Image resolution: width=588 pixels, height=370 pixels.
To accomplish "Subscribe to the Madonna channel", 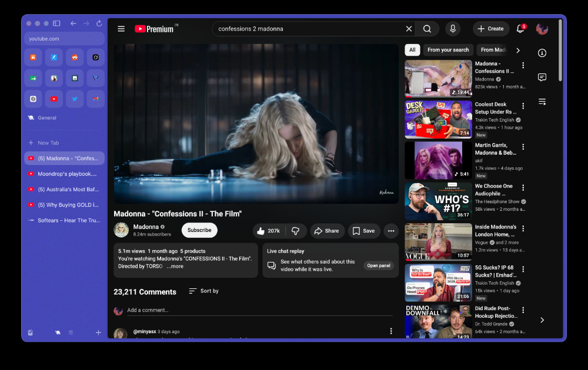I will pyautogui.click(x=199, y=230).
